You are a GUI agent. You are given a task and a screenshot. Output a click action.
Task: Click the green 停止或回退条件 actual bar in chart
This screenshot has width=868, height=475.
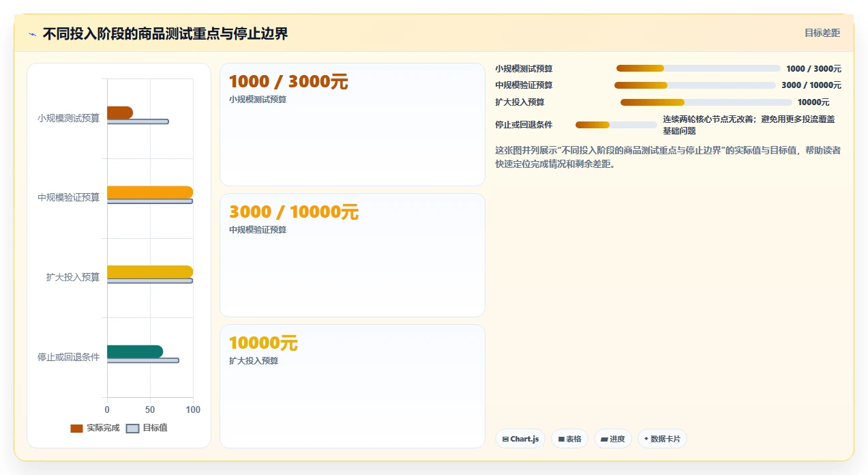pos(135,351)
